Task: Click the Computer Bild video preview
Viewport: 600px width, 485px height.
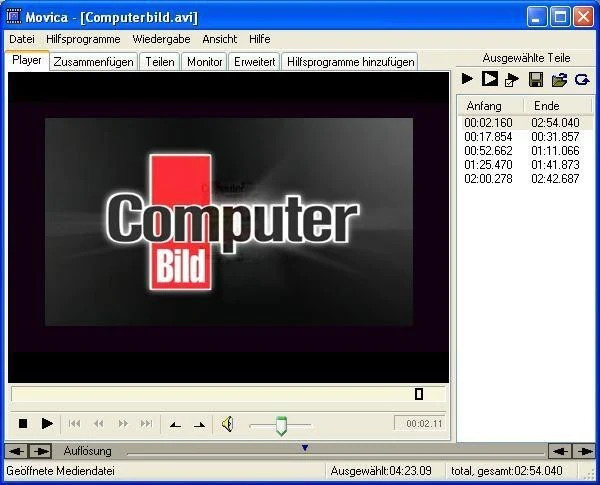Action: click(228, 227)
